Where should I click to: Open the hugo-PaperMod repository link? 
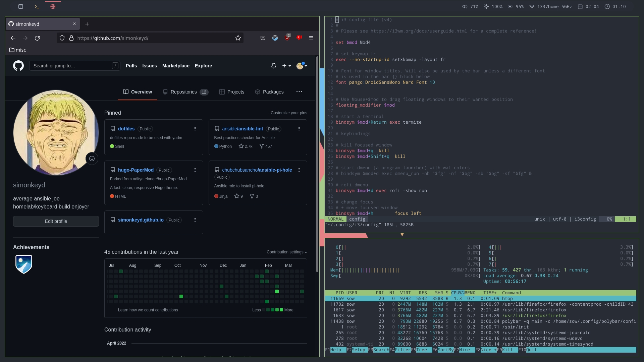click(x=136, y=170)
